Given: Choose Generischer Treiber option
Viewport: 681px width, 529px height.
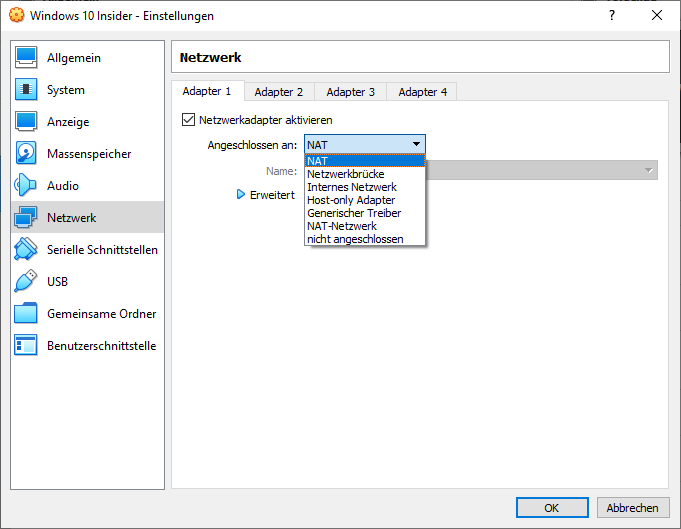Looking at the screenshot, I should (x=365, y=213).
